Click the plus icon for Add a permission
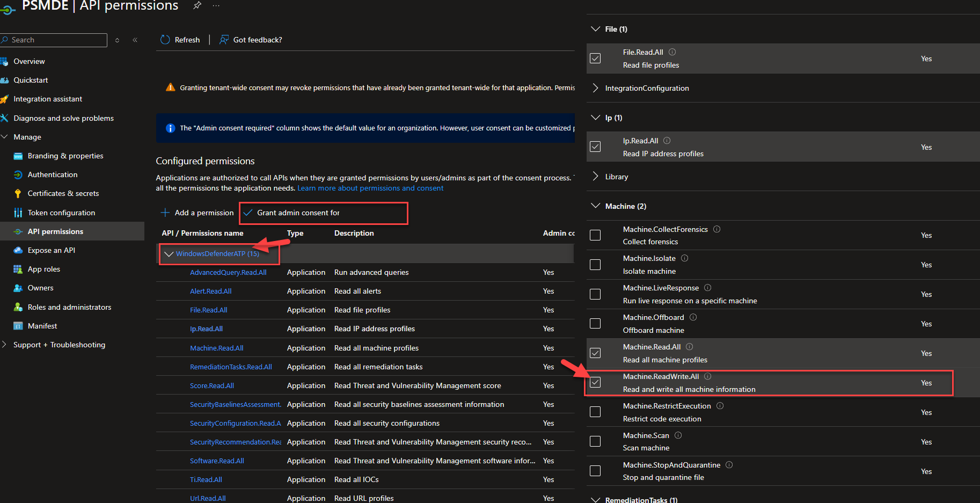This screenshot has height=503, width=980. (165, 213)
